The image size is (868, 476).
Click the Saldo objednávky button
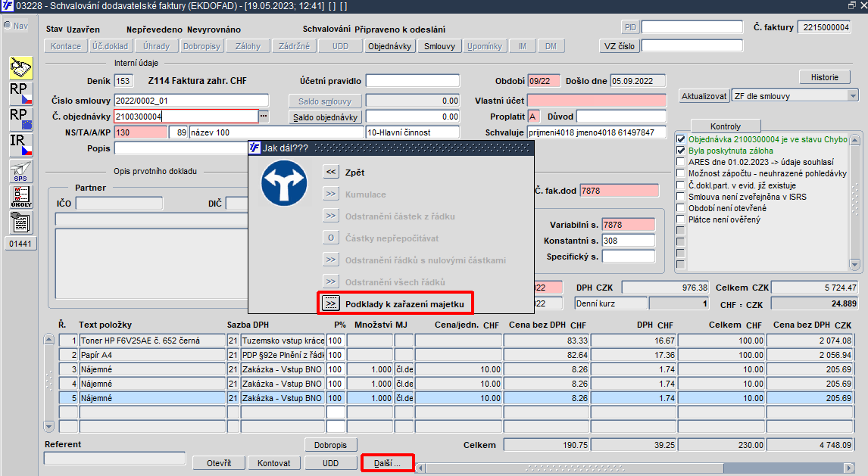[x=325, y=117]
